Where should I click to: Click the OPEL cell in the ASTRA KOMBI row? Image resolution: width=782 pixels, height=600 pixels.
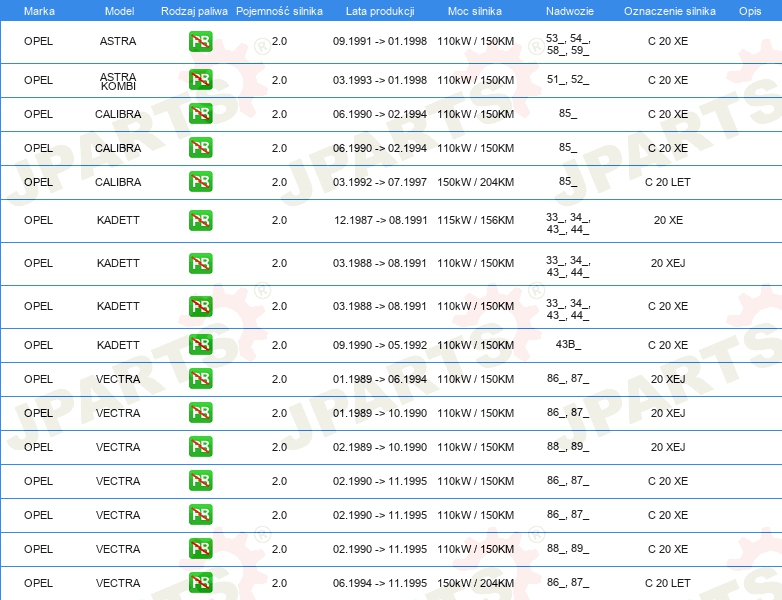tap(38, 80)
